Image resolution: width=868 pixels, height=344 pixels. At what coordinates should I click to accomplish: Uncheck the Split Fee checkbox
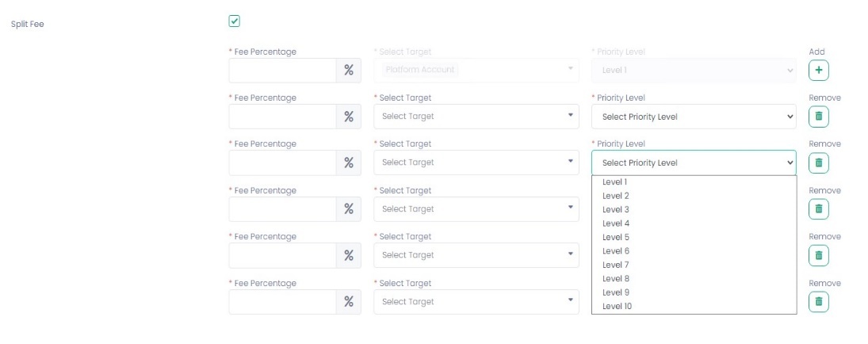pos(234,21)
